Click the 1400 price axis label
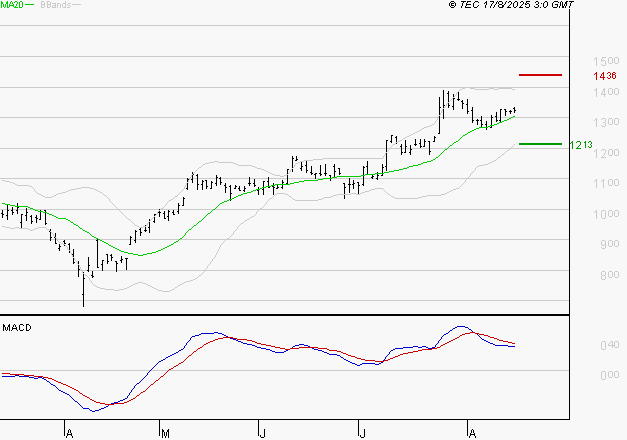This screenshot has width=627, height=440. 606,92
